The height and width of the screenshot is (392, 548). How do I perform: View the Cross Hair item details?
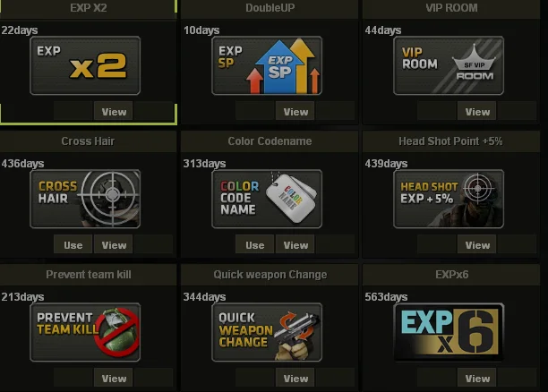pos(114,244)
